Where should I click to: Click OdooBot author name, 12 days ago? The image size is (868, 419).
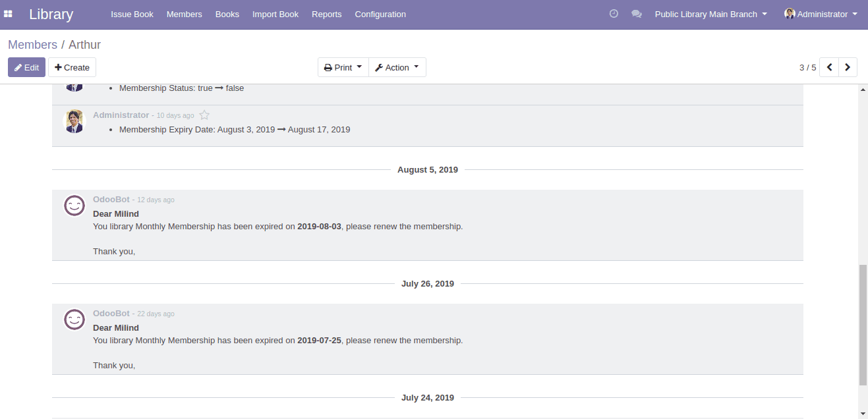[x=111, y=199]
